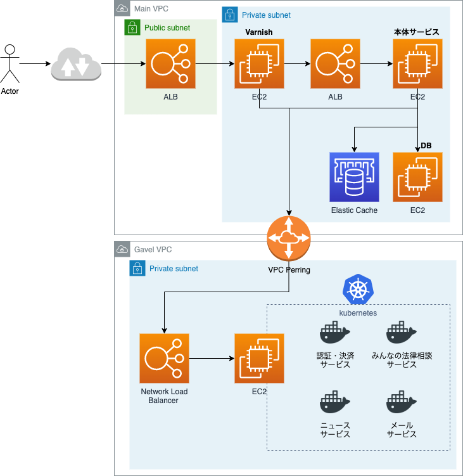463x476 pixels.
Task: Click the Main VPC Private subnet lock icon
Action: 230,15
